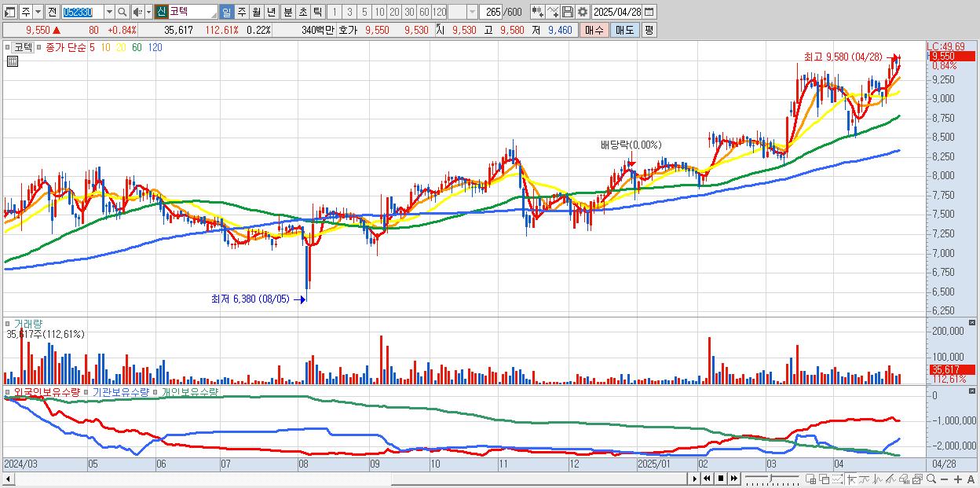Click the horizontal scrollbar left arrow
980x488 pixels.
[7, 479]
